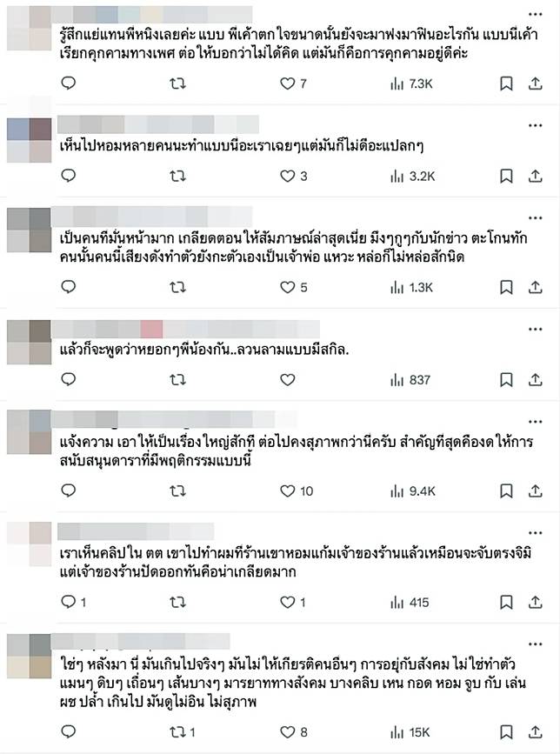
Task: Bookmark the tweet with 837 views
Action: pyautogui.click(x=506, y=380)
